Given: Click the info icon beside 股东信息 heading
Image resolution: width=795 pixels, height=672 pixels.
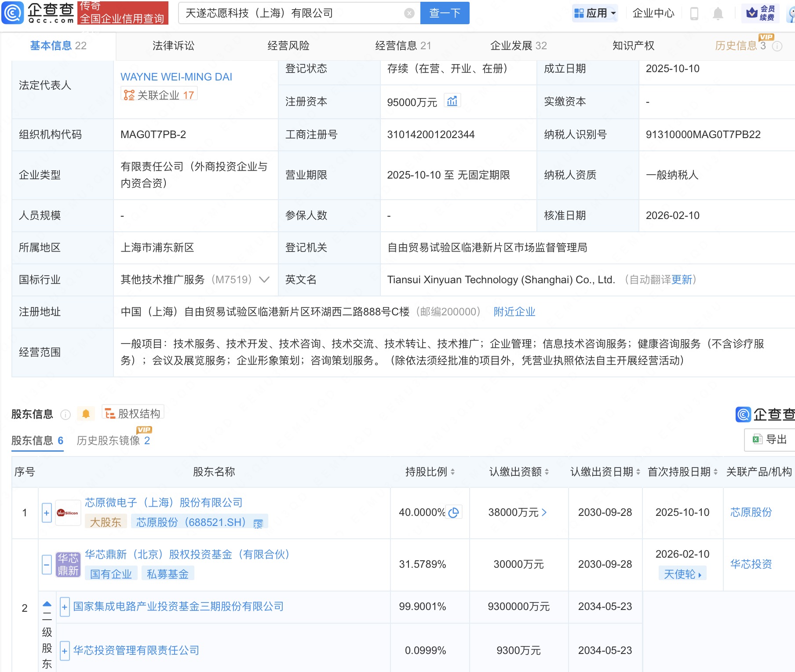Looking at the screenshot, I should tap(65, 415).
